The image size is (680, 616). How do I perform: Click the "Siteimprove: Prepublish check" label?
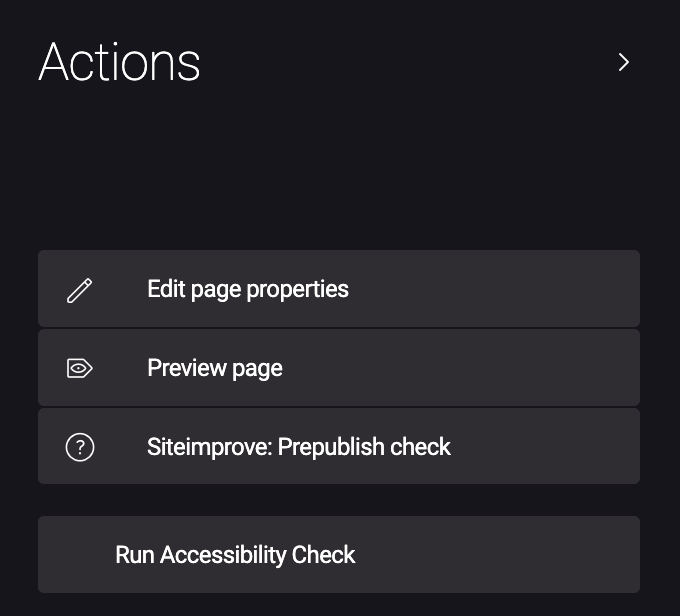[299, 447]
